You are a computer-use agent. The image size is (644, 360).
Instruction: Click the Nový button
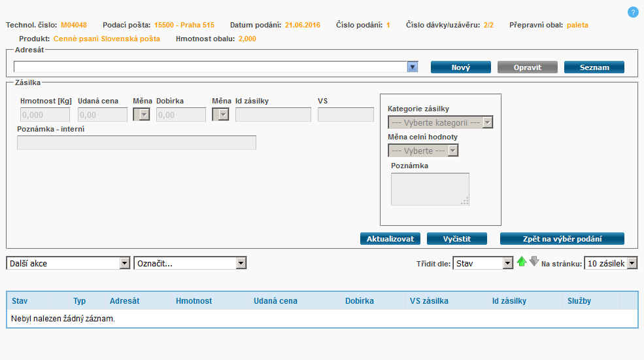(460, 67)
